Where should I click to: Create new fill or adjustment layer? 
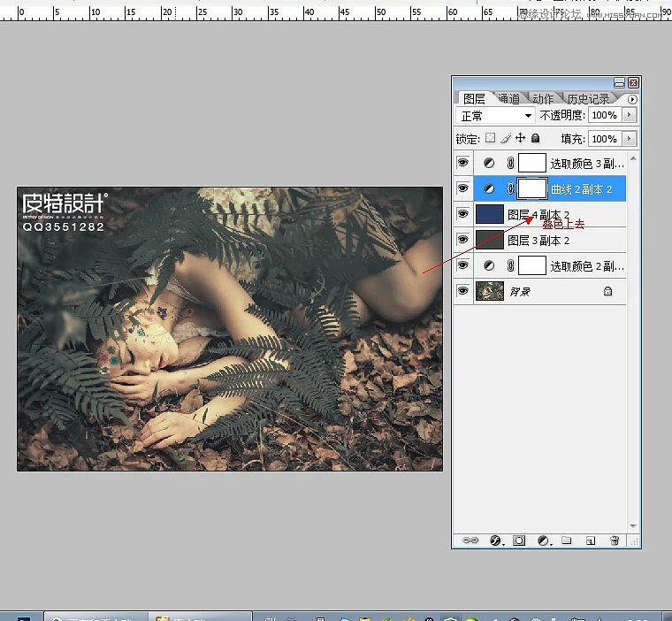point(543,540)
